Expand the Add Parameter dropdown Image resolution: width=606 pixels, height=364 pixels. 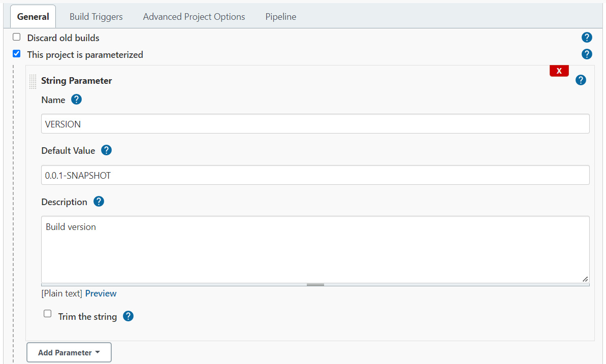69,352
